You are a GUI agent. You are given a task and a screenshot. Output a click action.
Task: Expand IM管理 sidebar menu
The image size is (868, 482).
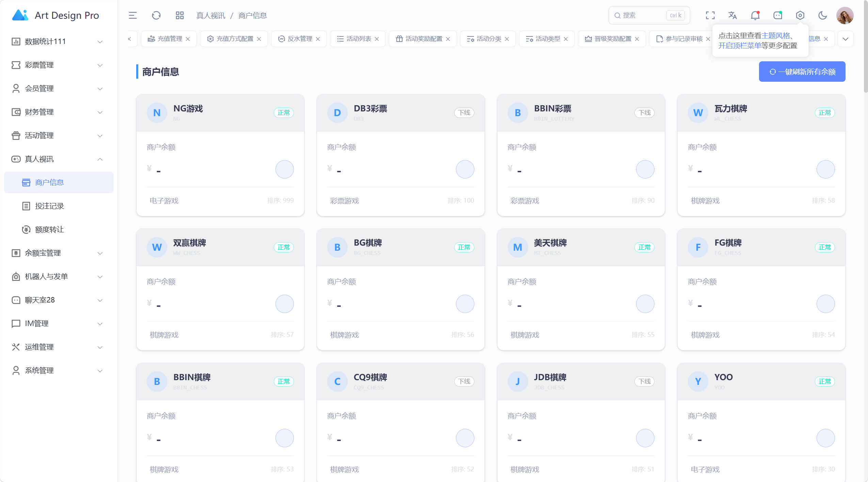[x=59, y=324]
